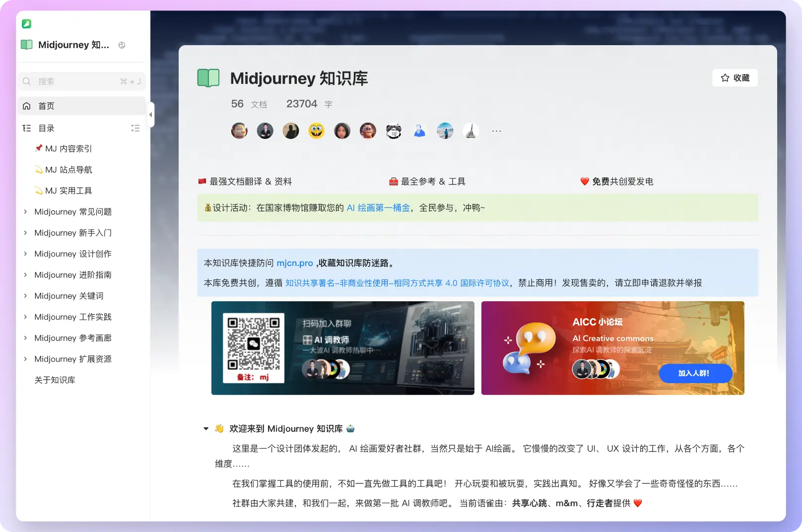Click the QR code group chat banner
Viewport: 802px width, 532px height.
coord(342,348)
